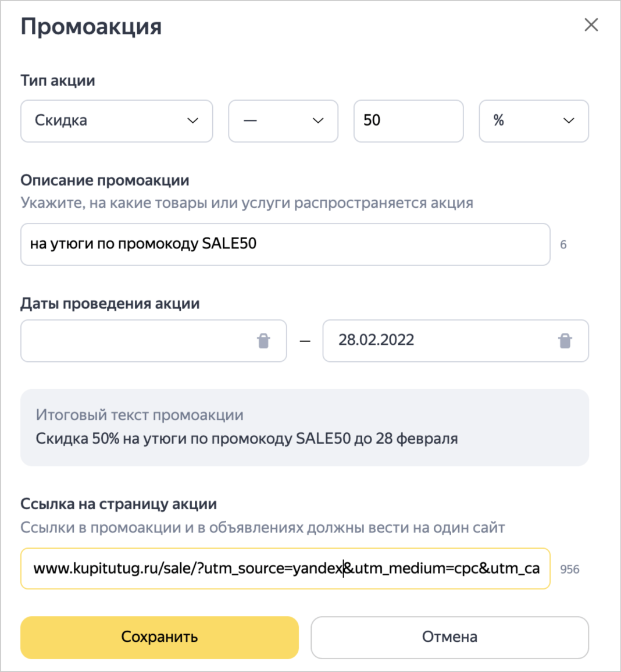Screen dimensions: 621x672
Task: Expand the dash "—" dropdown
Action: tap(283, 121)
